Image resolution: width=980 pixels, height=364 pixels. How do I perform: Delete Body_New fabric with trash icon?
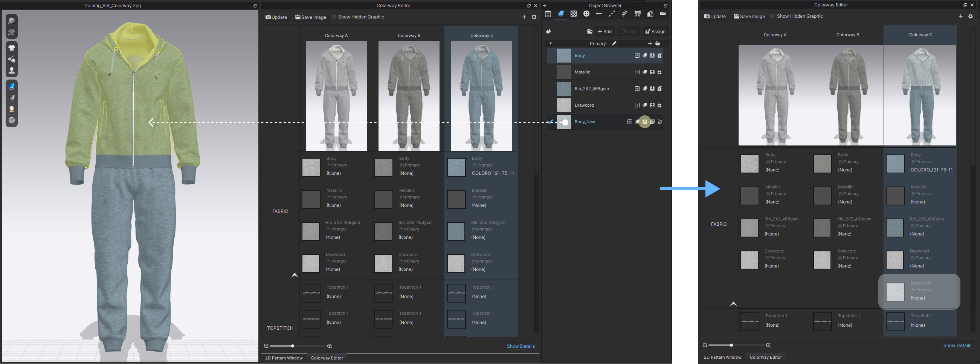click(x=660, y=122)
